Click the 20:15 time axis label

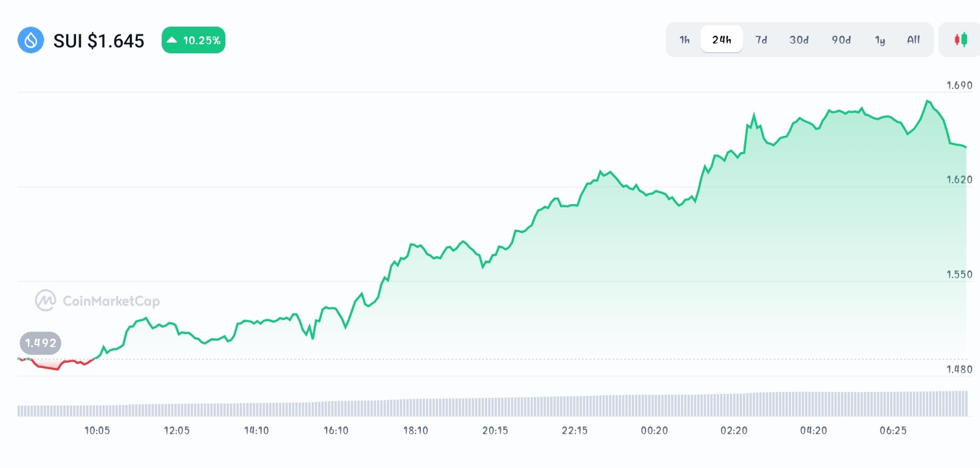coord(495,430)
